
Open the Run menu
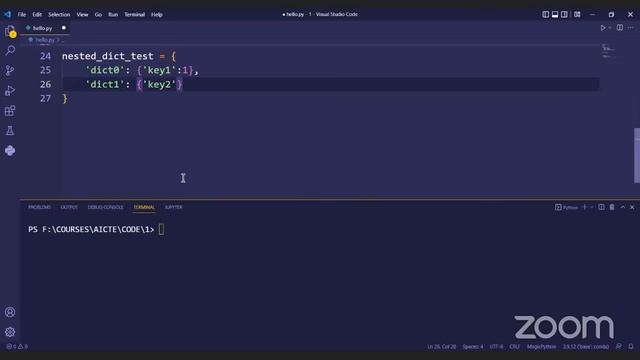[x=113, y=14]
